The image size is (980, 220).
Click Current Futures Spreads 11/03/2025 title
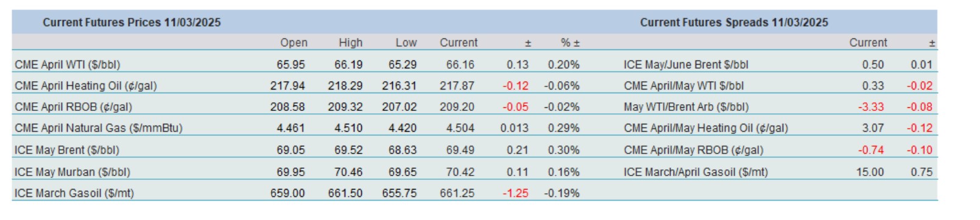[734, 23]
